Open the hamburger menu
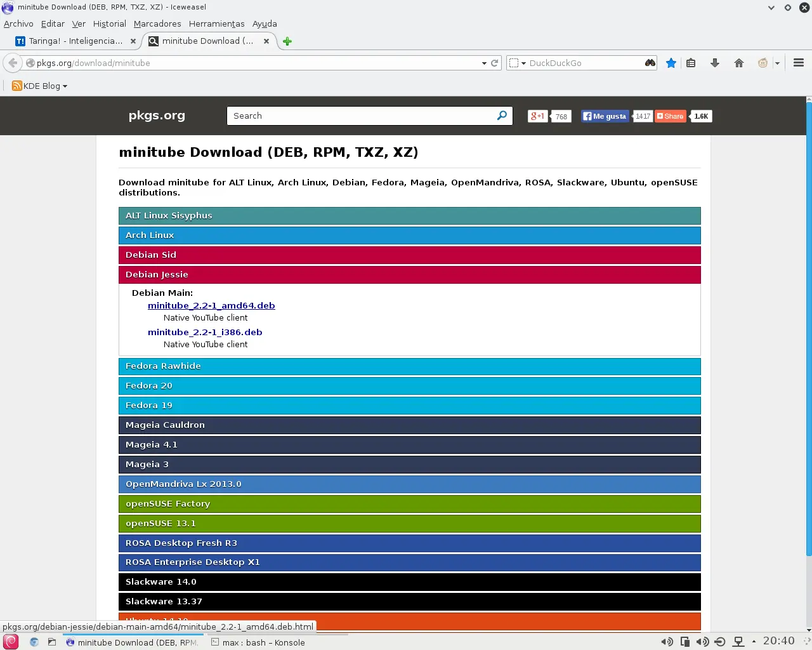812x650 pixels. [799, 63]
